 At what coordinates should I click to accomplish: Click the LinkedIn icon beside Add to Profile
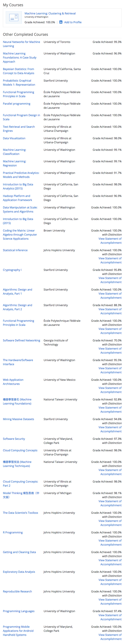point(61,22)
